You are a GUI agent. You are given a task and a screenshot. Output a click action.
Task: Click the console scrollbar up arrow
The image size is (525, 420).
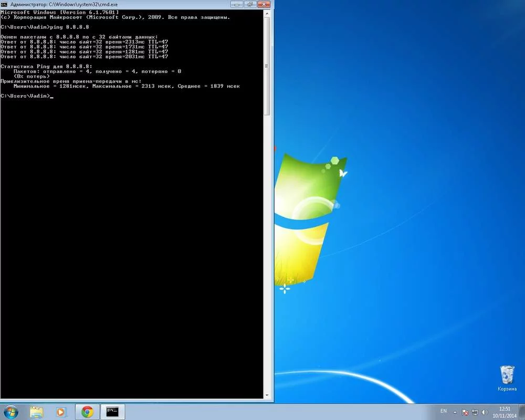click(267, 13)
